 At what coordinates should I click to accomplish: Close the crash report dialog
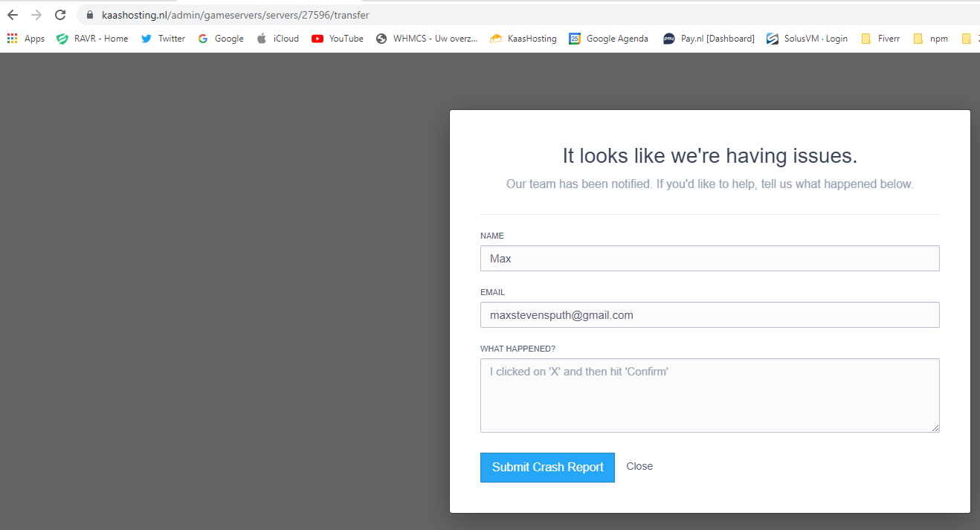pyautogui.click(x=639, y=467)
